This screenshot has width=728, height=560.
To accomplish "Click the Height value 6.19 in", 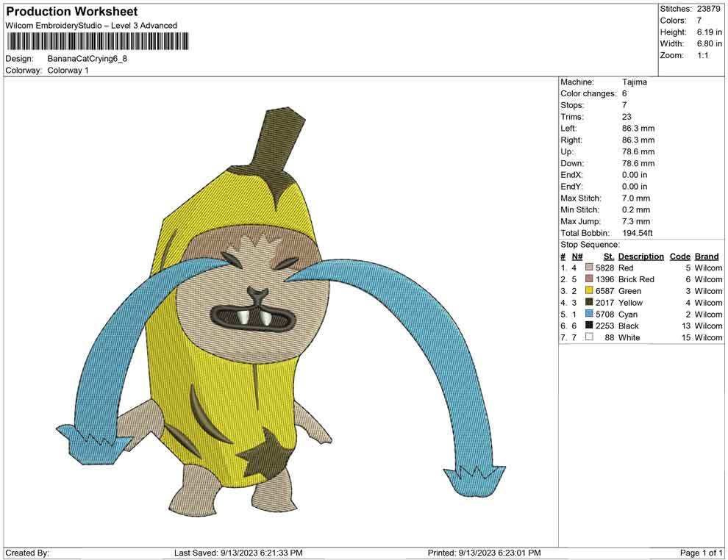I will pos(709,32).
